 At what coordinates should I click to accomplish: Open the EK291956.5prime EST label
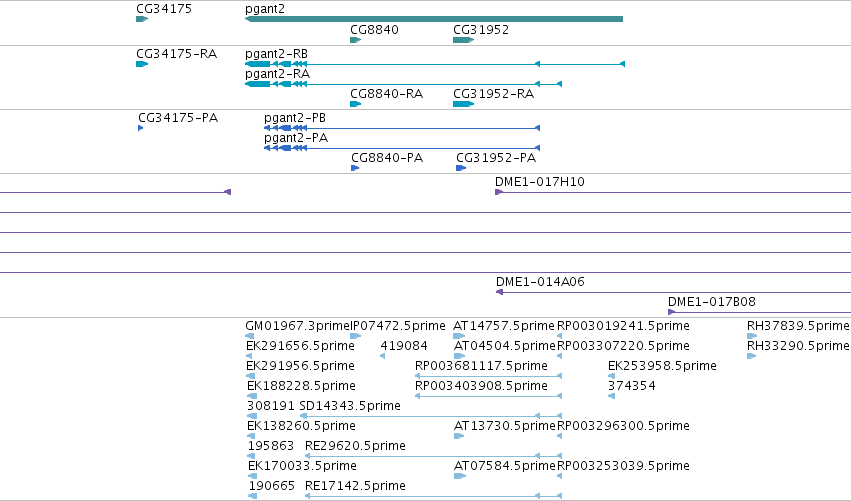point(300,366)
